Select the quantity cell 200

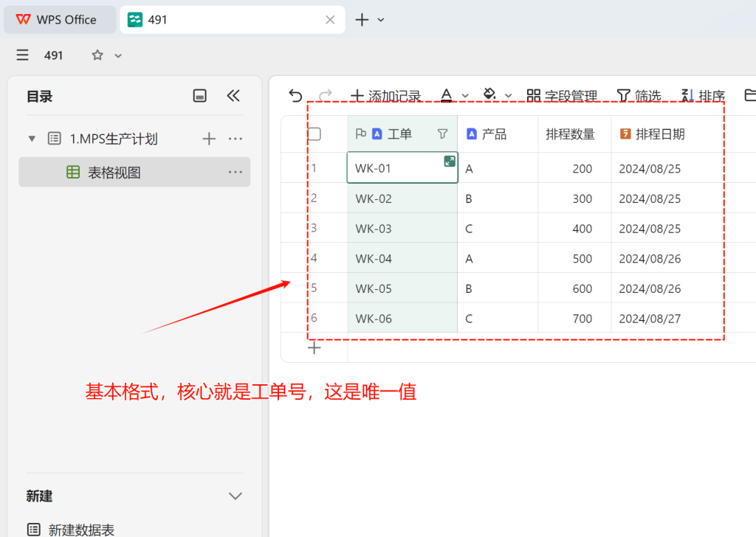click(574, 168)
